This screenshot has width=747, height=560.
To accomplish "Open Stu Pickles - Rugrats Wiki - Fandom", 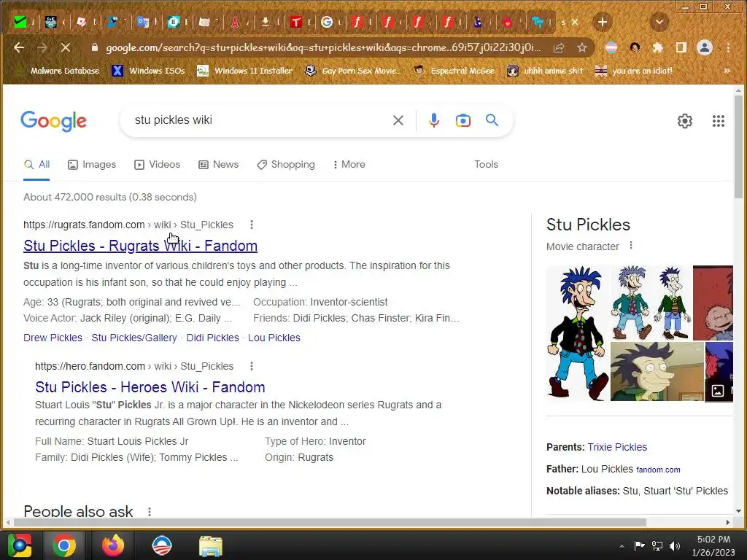I will click(141, 246).
